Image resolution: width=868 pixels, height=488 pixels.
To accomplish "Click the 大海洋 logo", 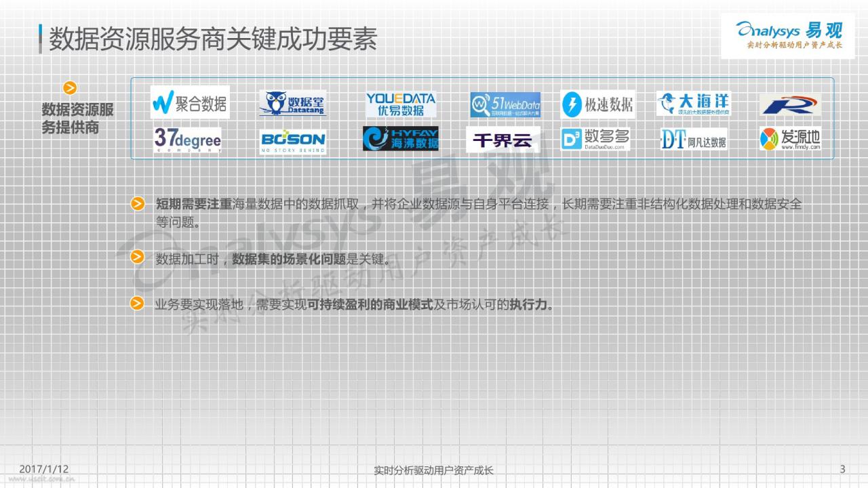I will 694,104.
